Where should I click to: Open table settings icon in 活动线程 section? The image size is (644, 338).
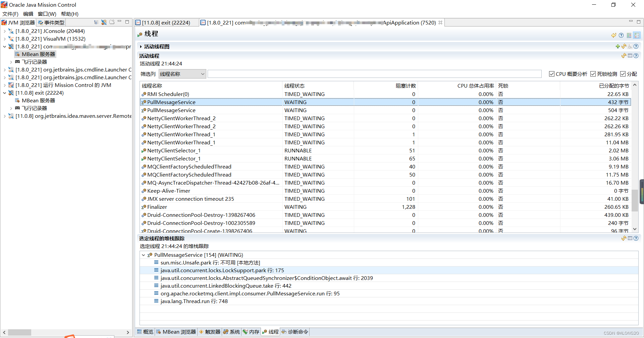pyautogui.click(x=630, y=56)
